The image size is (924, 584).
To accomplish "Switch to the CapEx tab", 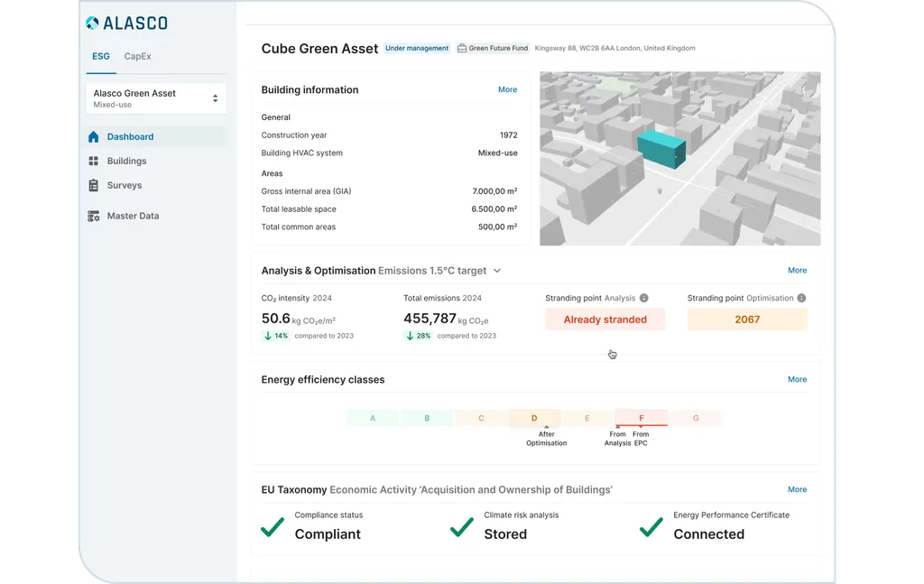I will [137, 57].
